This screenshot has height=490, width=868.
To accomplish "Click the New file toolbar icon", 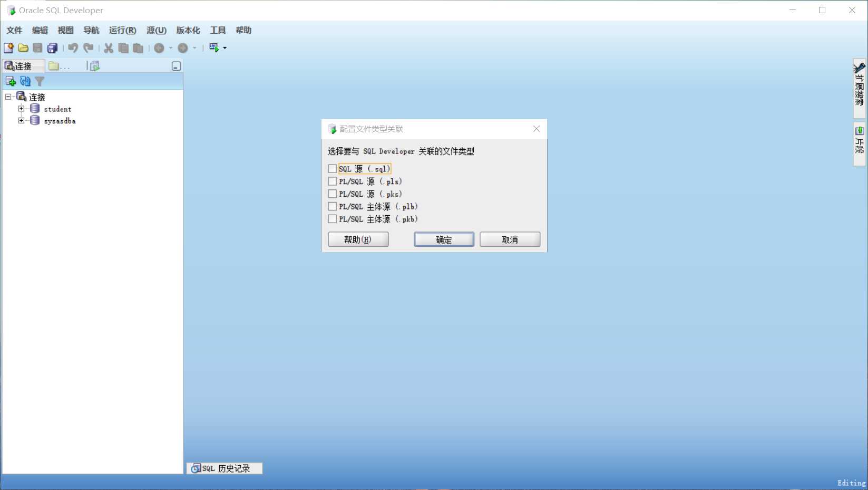I will [9, 48].
